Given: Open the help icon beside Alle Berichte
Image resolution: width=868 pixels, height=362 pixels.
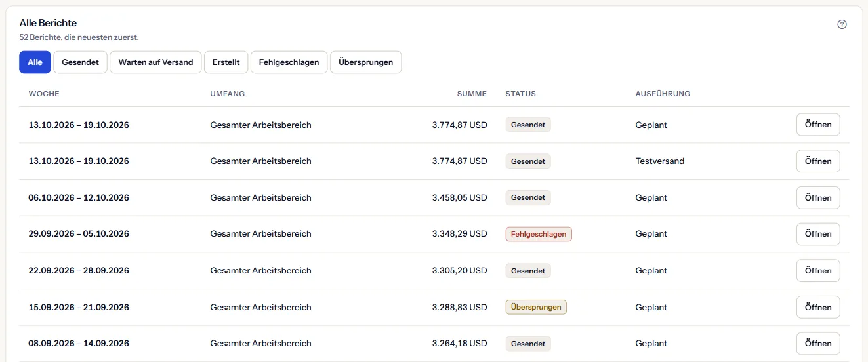Looking at the screenshot, I should (x=842, y=24).
